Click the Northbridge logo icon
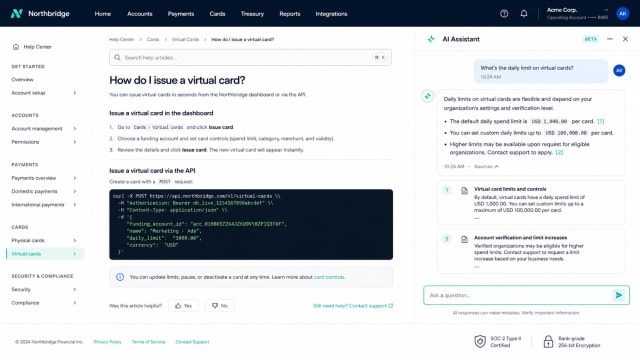Viewport: 640px width, 360px height. 16,13
